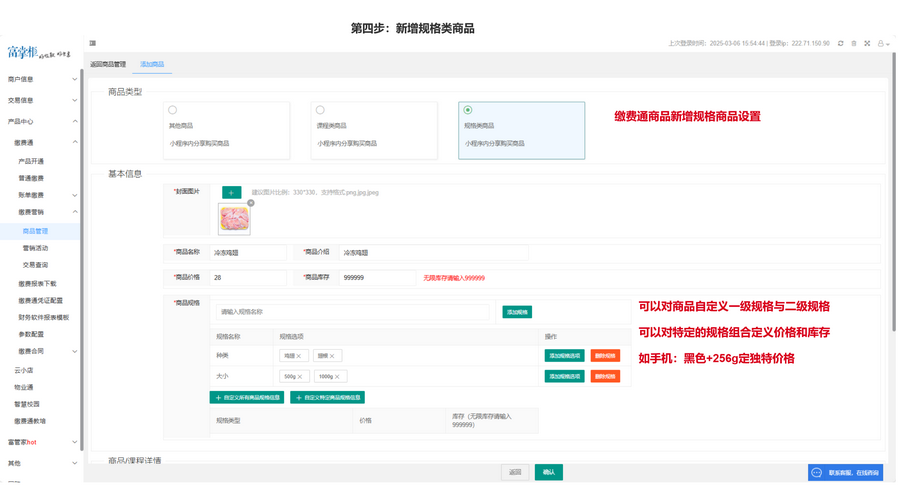
Task: Select the 课程类商品 product type radio
Action: click(320, 110)
